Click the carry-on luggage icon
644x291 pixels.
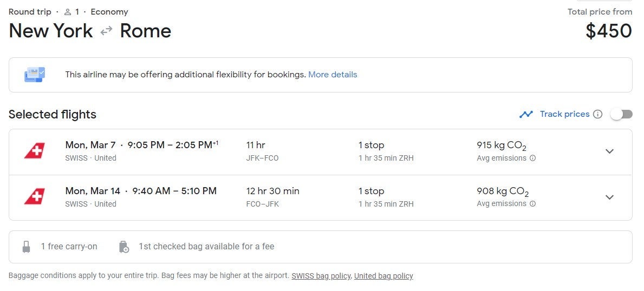(26, 247)
